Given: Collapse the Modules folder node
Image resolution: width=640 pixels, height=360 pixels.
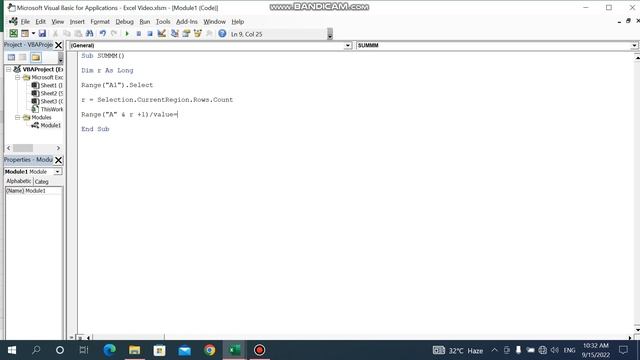Looking at the screenshot, I should coord(18,117).
